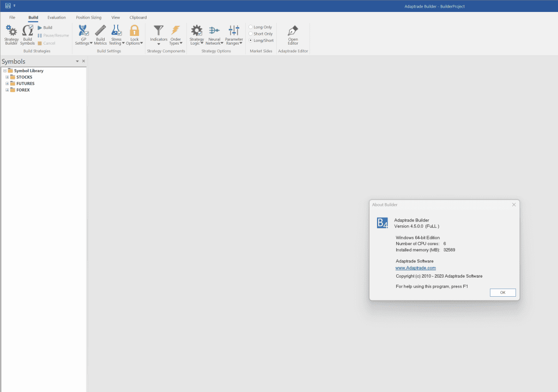Image resolution: width=558 pixels, height=392 pixels.
Task: Click the green Build play button
Action: tap(40, 28)
